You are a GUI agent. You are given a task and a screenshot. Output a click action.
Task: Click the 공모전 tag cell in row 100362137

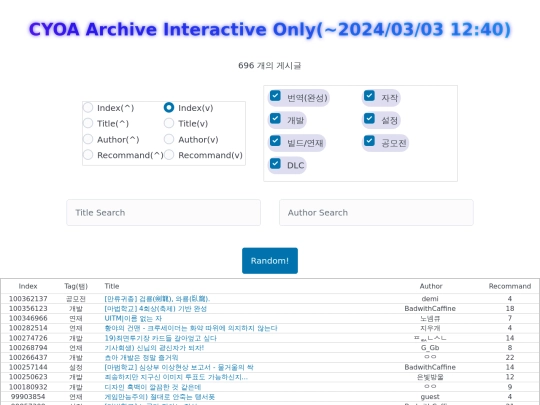coord(76,299)
